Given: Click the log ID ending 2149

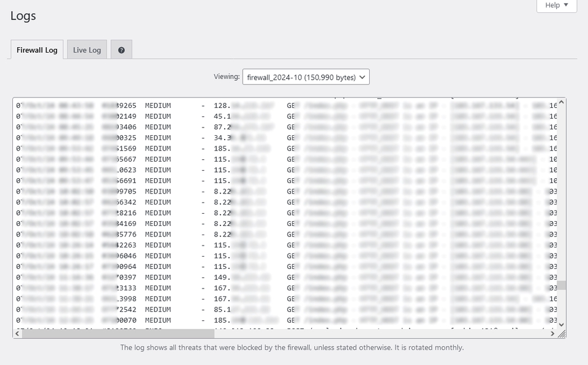Looking at the screenshot, I should 119,116.
